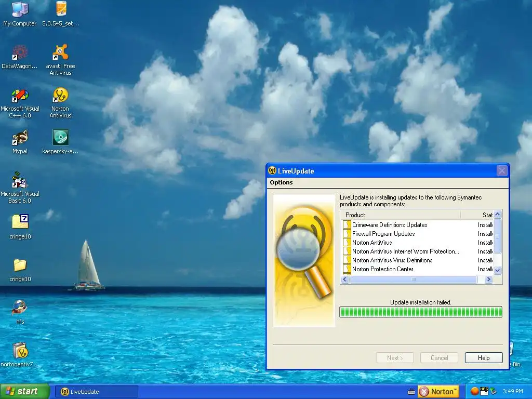
Task: Click the horizontal scroll right arrow
Action: [x=488, y=279]
